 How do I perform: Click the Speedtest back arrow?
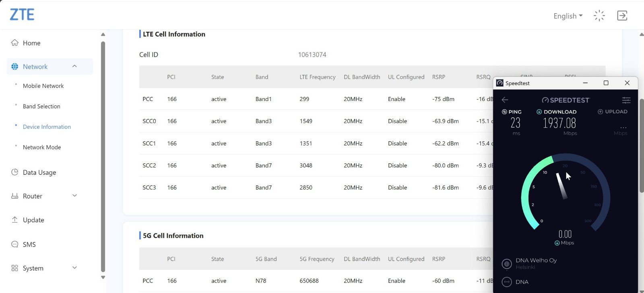pyautogui.click(x=505, y=100)
